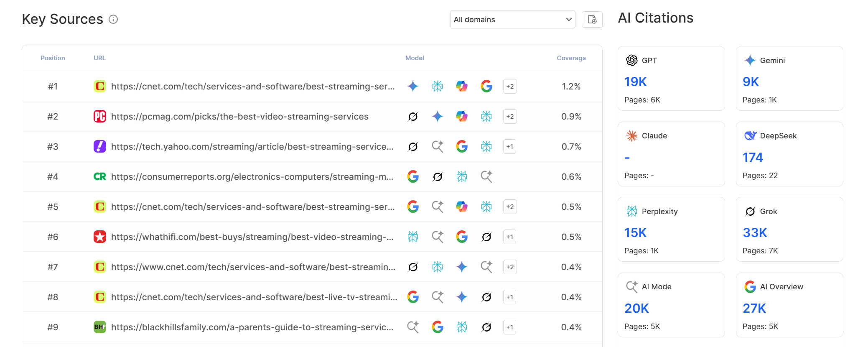868x347 pixels.
Task: Click Grok icon in row #2
Action: click(x=413, y=116)
